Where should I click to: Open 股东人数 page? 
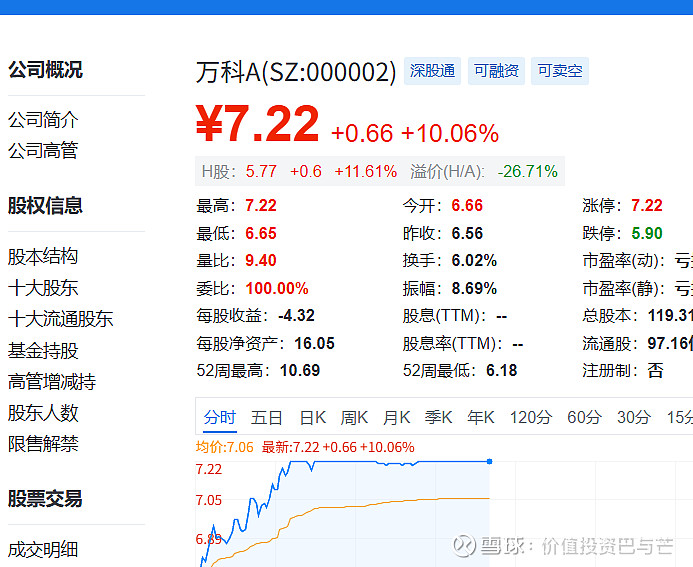coord(43,413)
